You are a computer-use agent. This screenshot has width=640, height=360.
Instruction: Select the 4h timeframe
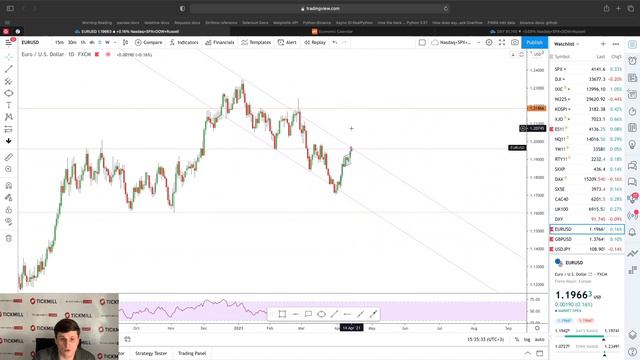92,42
